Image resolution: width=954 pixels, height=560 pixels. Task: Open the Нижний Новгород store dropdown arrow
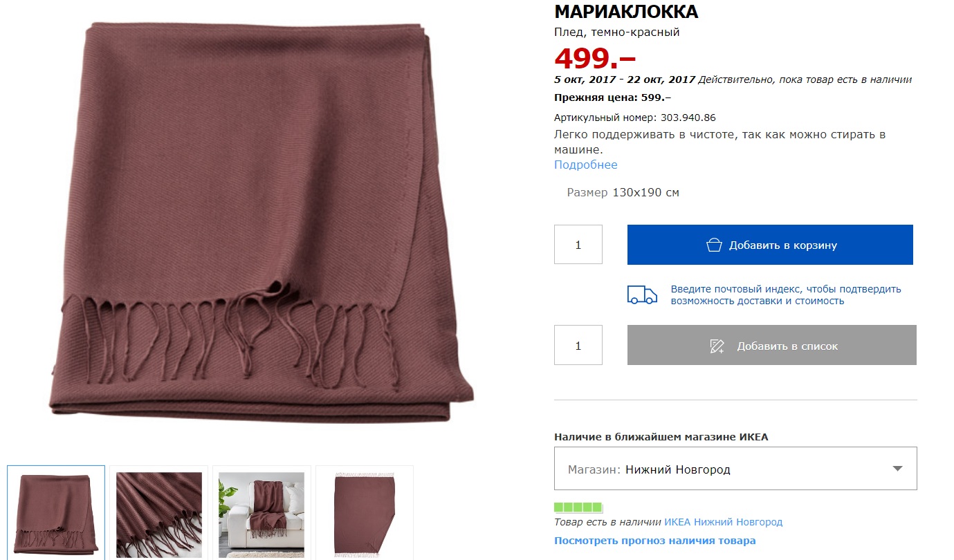pos(897,469)
